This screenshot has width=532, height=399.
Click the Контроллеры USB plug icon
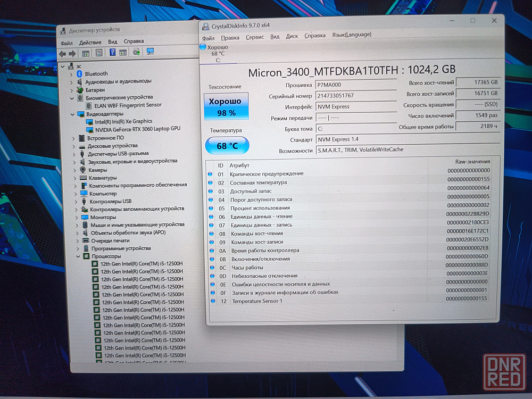[x=84, y=201]
